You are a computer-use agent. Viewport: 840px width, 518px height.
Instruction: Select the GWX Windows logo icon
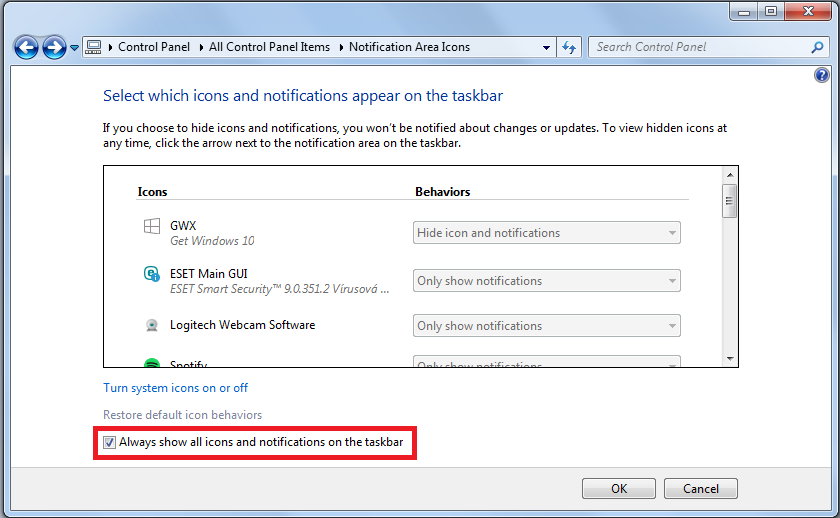click(x=152, y=226)
